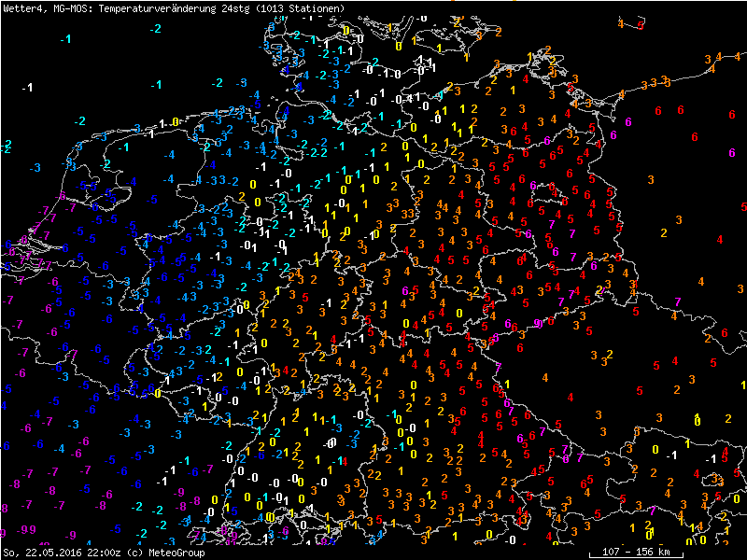The height and width of the screenshot is (560, 747).
Task: Select the '(1013 Stationen)' station count text
Action: [300, 8]
